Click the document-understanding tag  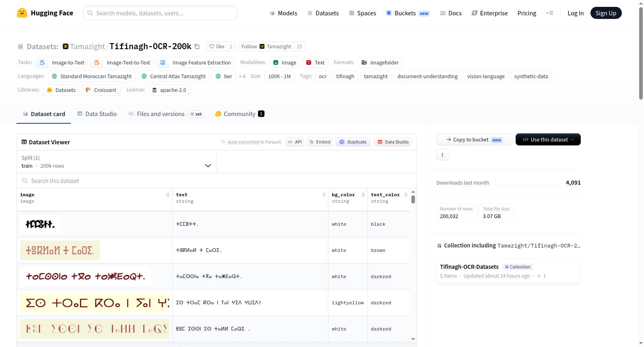click(427, 76)
